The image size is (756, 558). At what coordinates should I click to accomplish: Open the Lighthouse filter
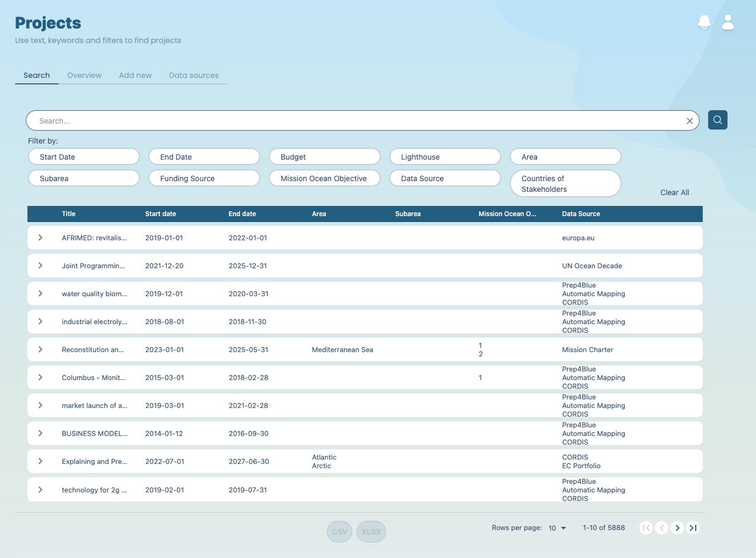click(445, 157)
